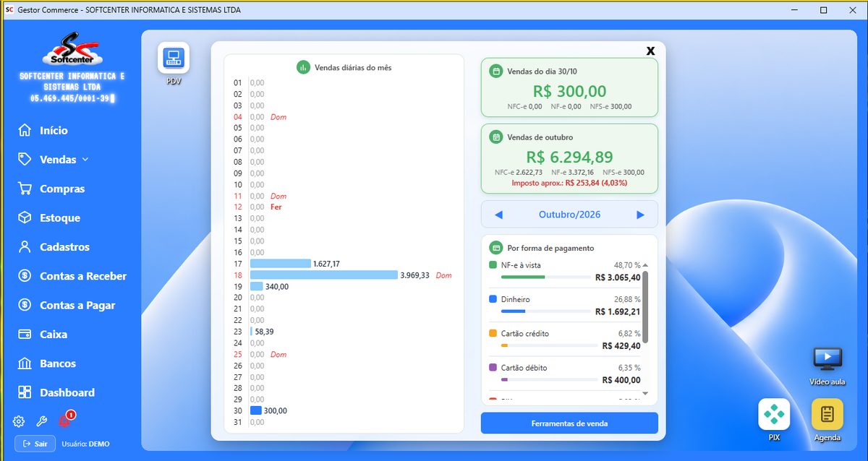Click the NF-e 3.372,16 value
Viewport: 868px width, 461px height.
[x=572, y=173]
